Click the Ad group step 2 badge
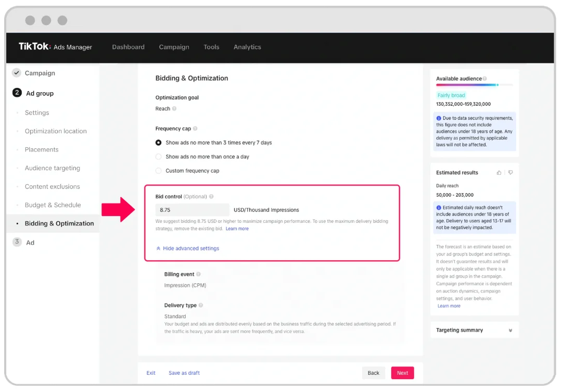Screen dimensions: 562x392 click(17, 93)
